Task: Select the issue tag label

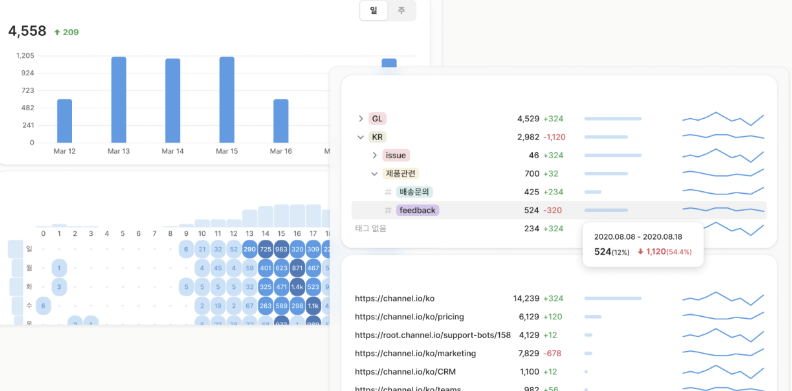Action: [396, 155]
